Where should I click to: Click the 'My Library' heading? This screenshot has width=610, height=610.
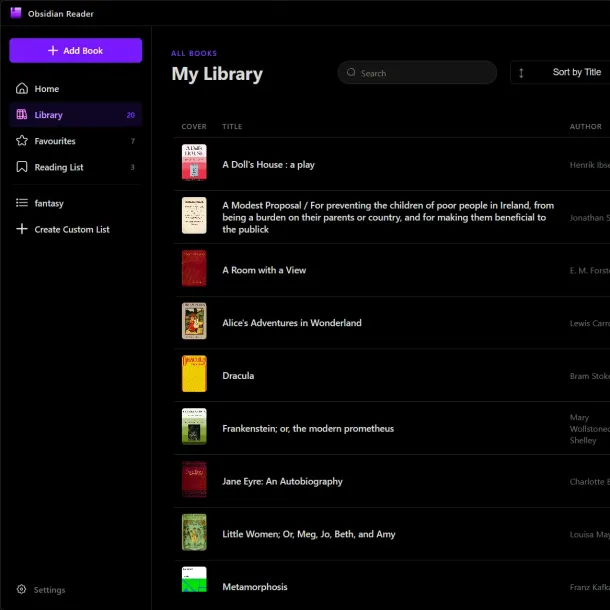point(217,74)
